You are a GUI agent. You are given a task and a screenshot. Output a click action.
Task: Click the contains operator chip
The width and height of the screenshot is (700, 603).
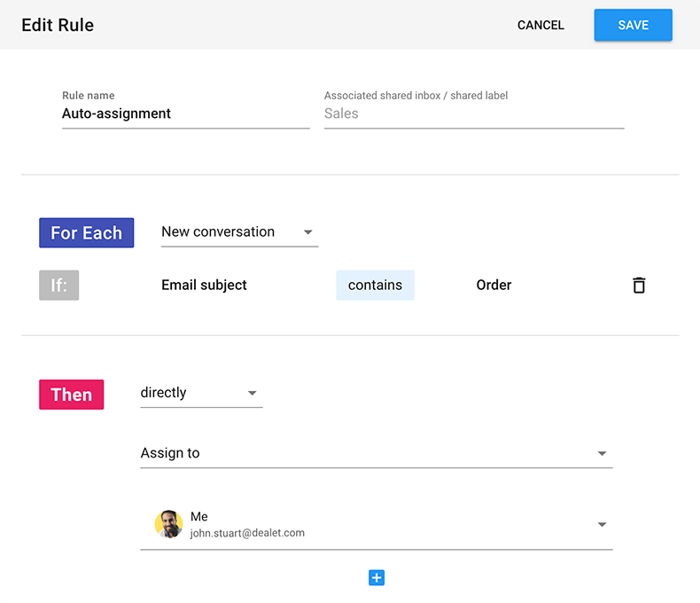(375, 286)
